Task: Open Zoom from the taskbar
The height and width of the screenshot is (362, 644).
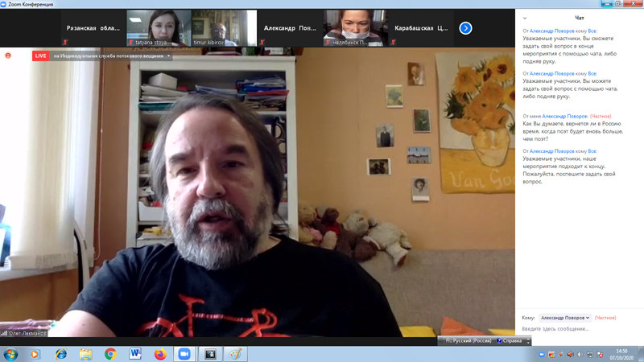Action: coord(184,354)
